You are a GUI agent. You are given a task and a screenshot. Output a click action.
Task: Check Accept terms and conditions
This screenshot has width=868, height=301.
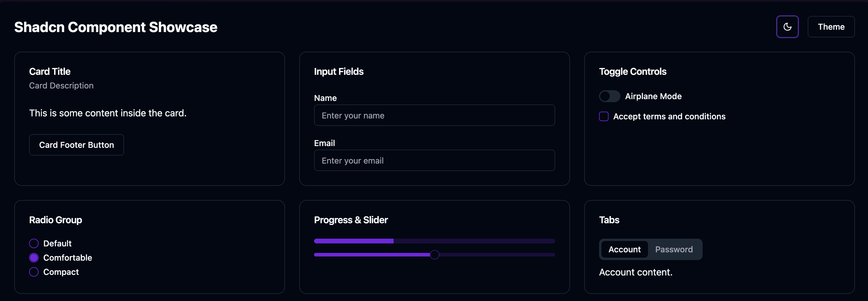coord(604,116)
